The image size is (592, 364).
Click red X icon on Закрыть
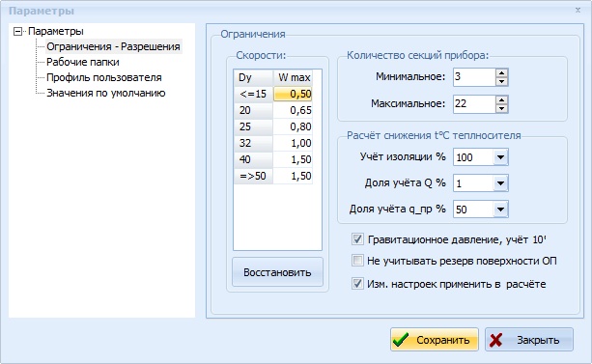pos(495,340)
